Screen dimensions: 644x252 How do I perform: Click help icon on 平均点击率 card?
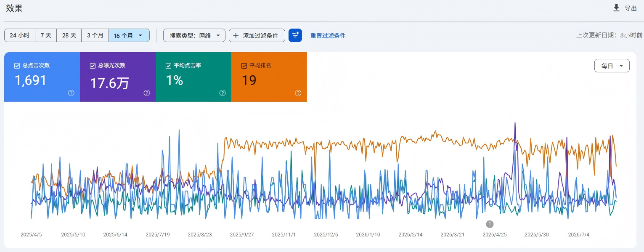pos(223,93)
